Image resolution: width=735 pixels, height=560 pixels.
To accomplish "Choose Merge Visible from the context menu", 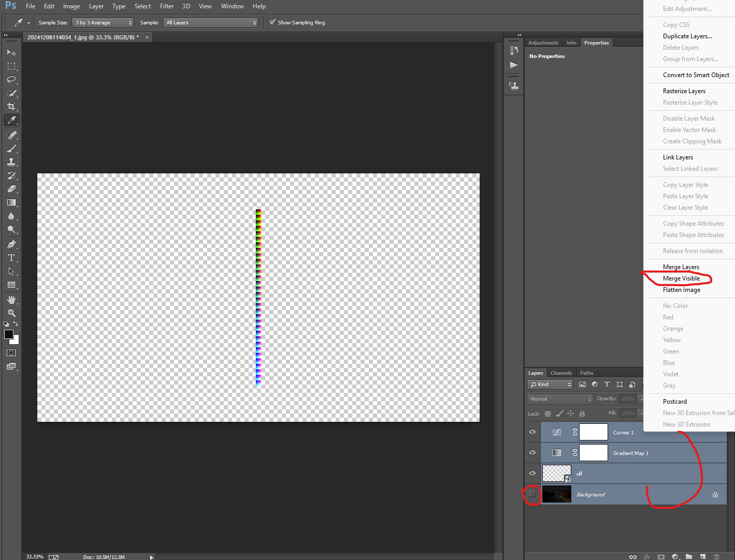I will click(681, 278).
